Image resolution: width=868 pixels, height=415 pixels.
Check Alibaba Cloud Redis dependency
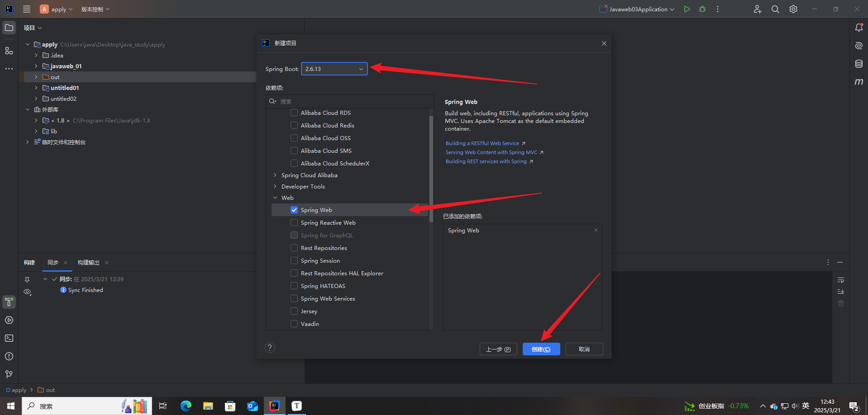click(294, 125)
